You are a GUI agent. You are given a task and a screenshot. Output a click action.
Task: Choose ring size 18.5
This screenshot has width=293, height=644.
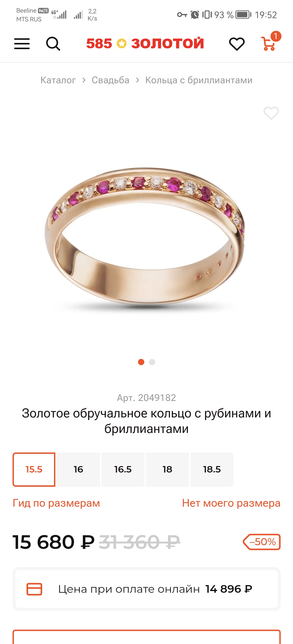pos(212,469)
